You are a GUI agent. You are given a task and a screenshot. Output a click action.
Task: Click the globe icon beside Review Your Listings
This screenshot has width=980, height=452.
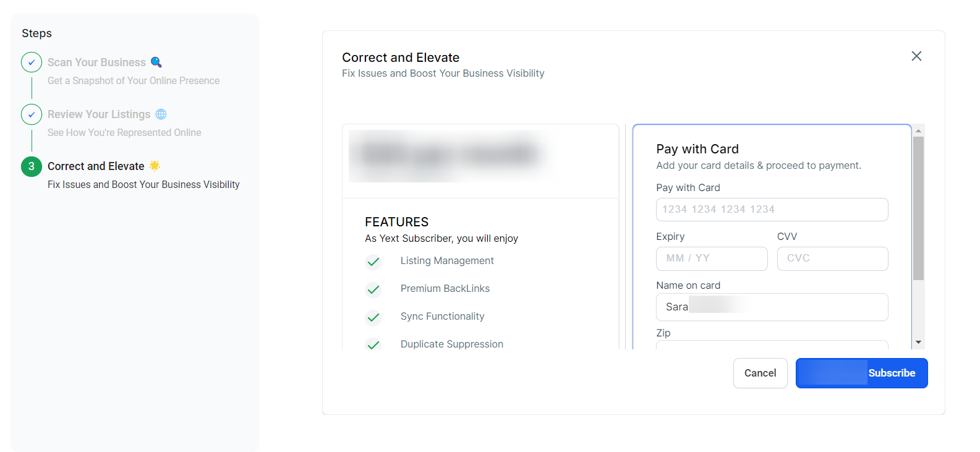point(161,114)
